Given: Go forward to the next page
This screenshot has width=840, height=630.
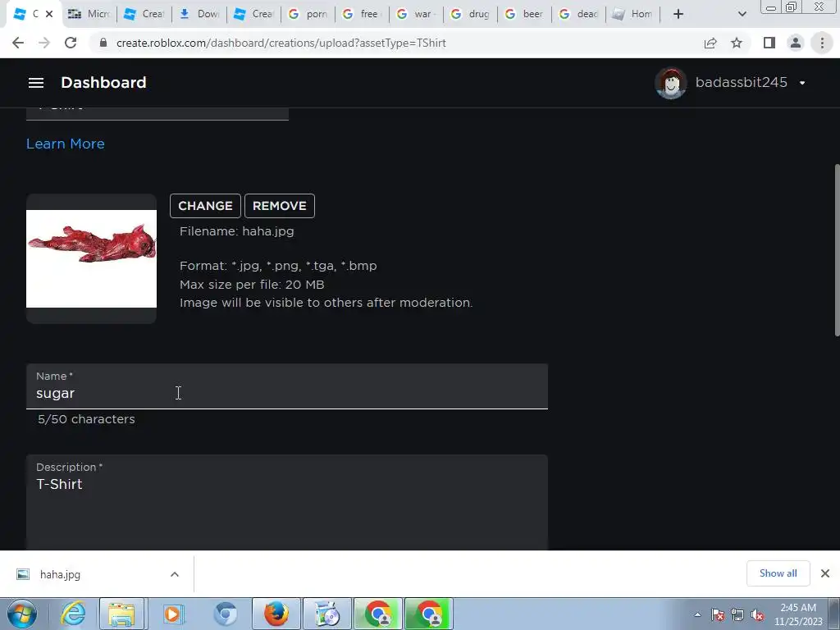Looking at the screenshot, I should click(44, 43).
